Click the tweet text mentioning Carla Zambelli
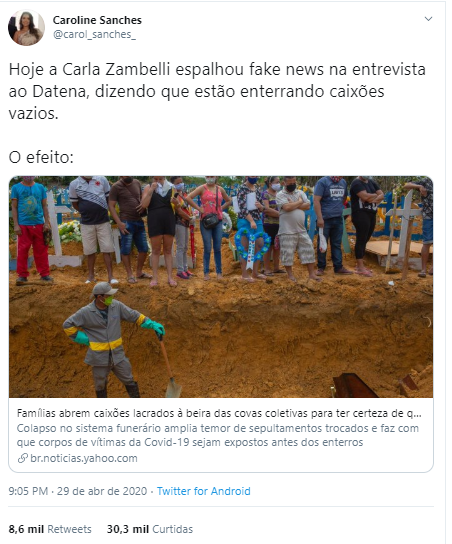Image resolution: width=452 pixels, height=544 pixels. point(217,91)
